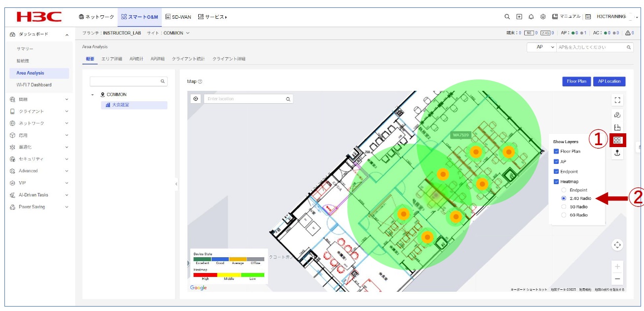This screenshot has height=311, width=644.
Task: Click the fullscreen map icon
Action: point(617,100)
